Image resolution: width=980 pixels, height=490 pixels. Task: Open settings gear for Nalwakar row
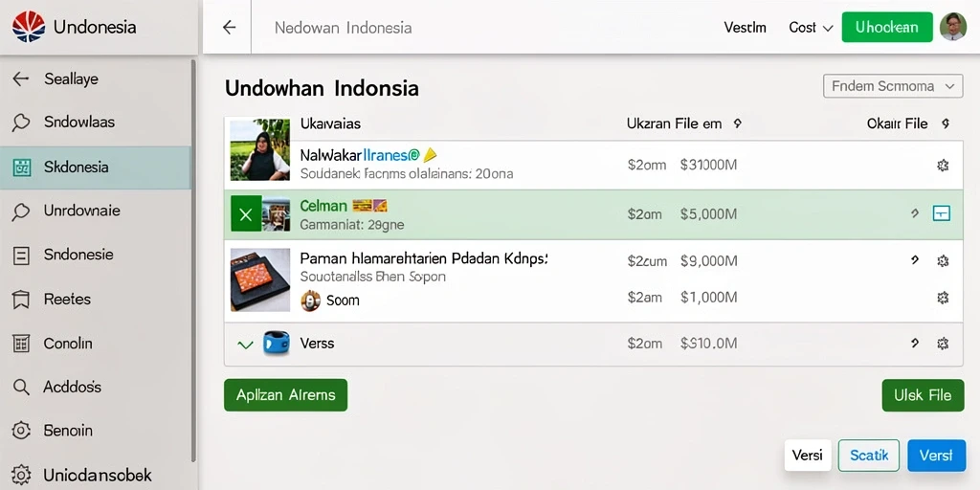(x=943, y=165)
